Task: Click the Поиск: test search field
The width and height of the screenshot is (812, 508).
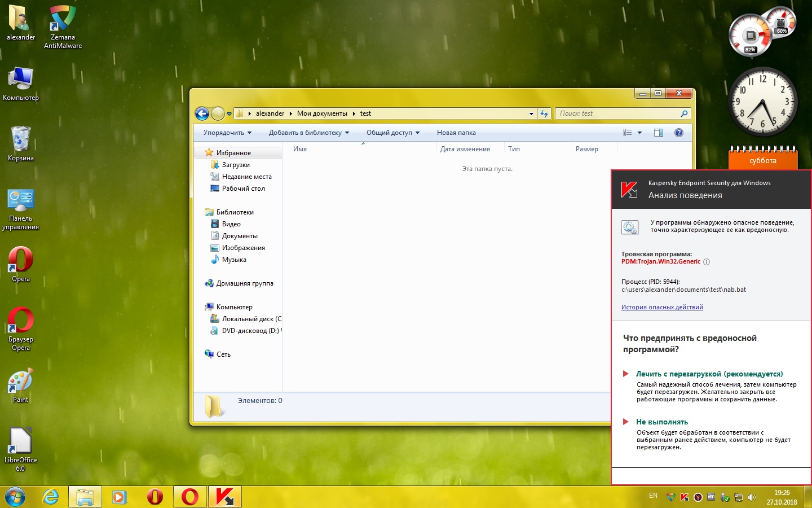Action: (617, 113)
